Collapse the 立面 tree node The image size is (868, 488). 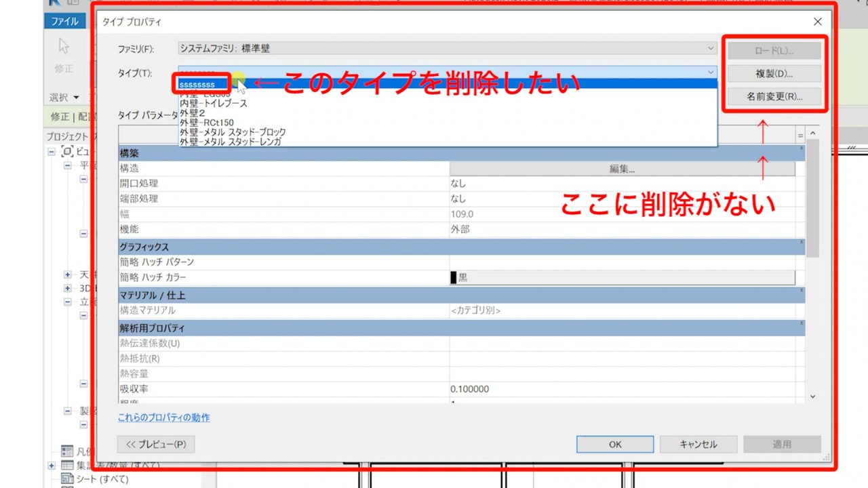click(67, 301)
